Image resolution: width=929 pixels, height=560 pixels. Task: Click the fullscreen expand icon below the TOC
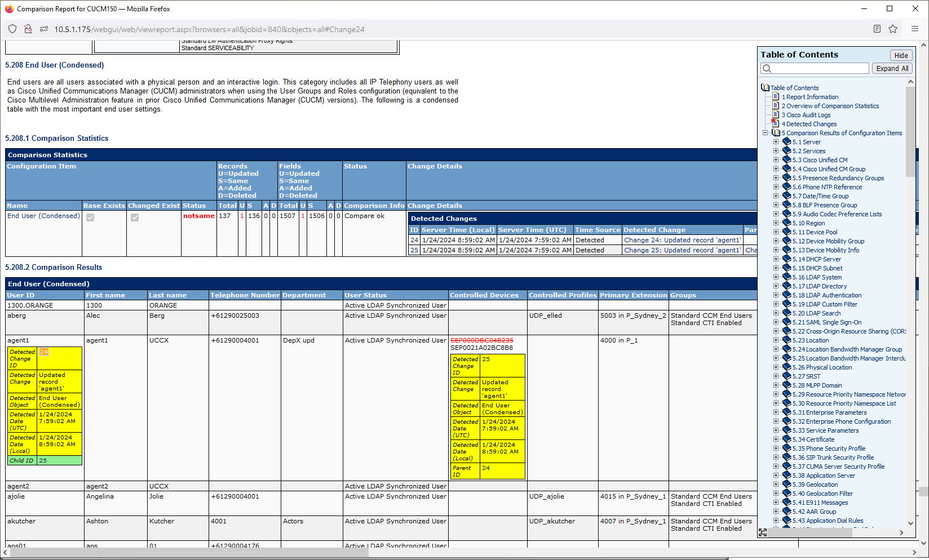[x=763, y=532]
